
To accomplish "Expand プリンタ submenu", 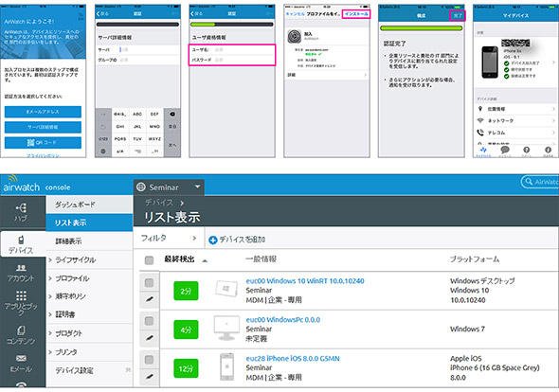I will point(50,352).
